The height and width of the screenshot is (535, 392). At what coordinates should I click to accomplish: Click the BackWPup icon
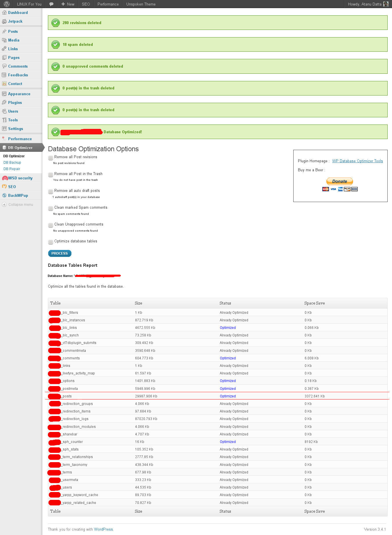(x=4, y=195)
